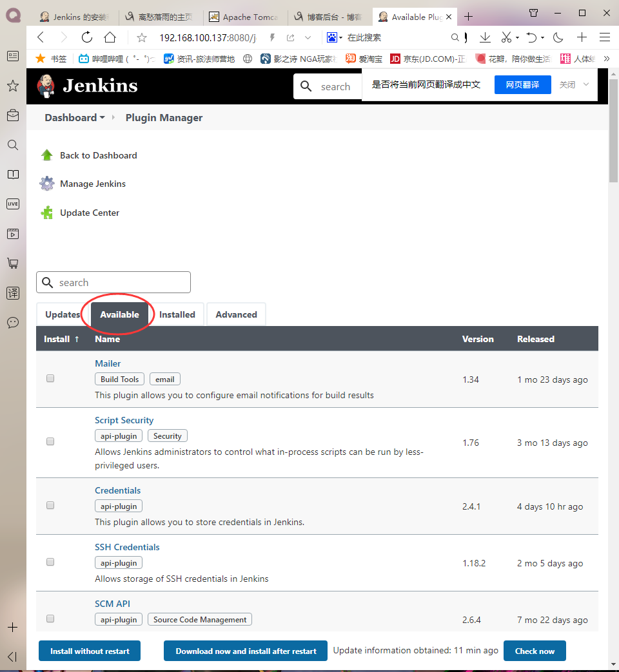The image size is (619, 672).
Task: Tick the Mailer plugin checkbox
Action: [x=50, y=378]
